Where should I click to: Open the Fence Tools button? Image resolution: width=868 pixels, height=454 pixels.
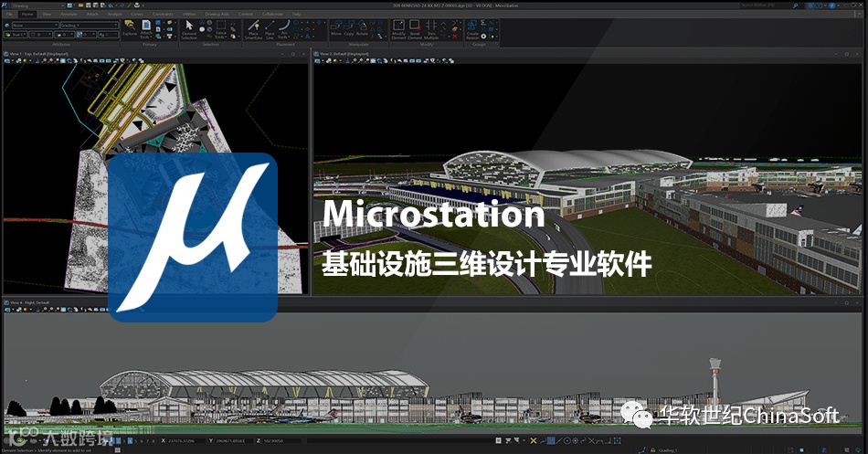221,29
